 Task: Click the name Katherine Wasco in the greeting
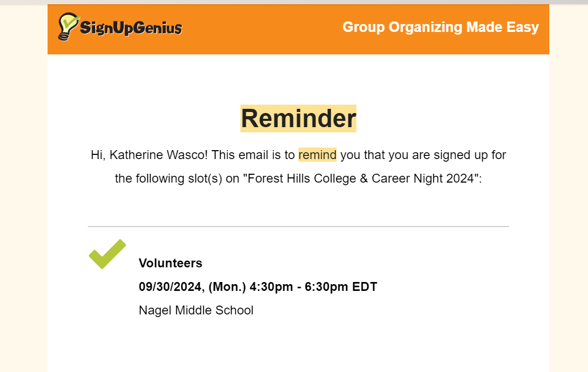[158, 155]
